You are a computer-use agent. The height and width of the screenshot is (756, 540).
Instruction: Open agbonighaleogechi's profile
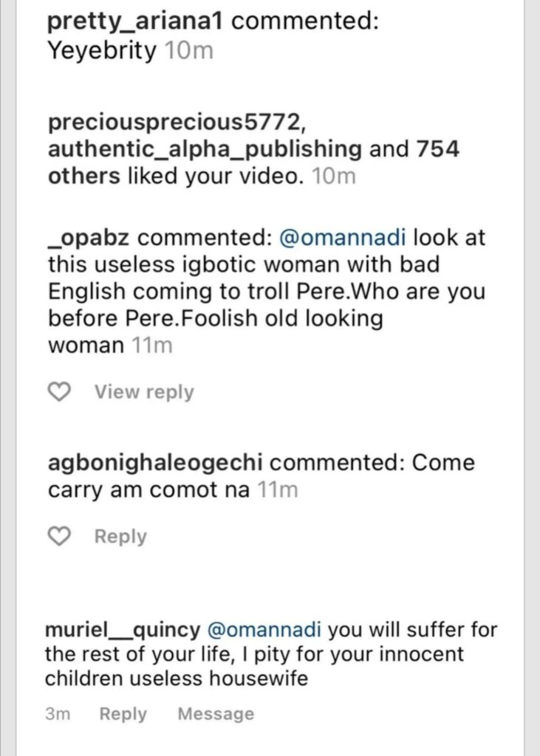point(157,463)
